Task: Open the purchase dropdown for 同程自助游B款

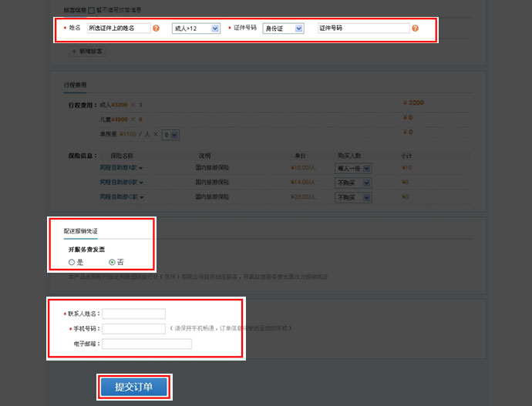Action: (352, 183)
